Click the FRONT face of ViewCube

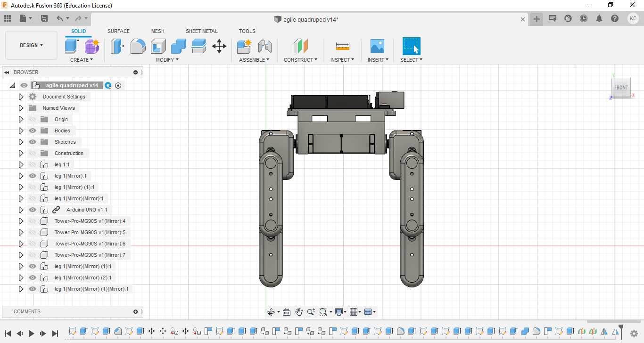point(621,88)
